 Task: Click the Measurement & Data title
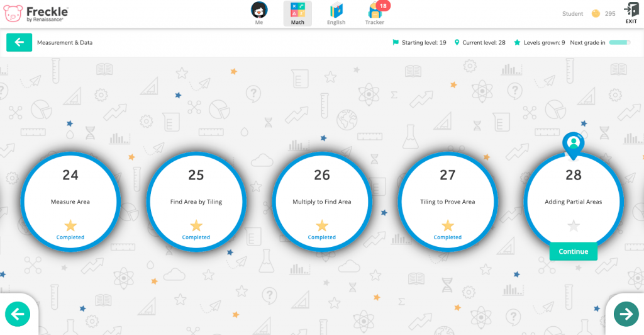[65, 42]
